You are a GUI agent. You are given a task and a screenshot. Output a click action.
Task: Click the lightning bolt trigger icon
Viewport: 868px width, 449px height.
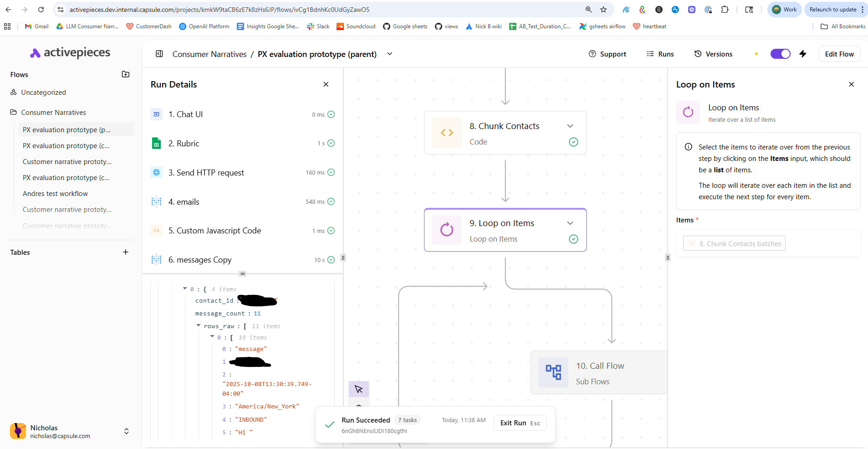(x=803, y=54)
